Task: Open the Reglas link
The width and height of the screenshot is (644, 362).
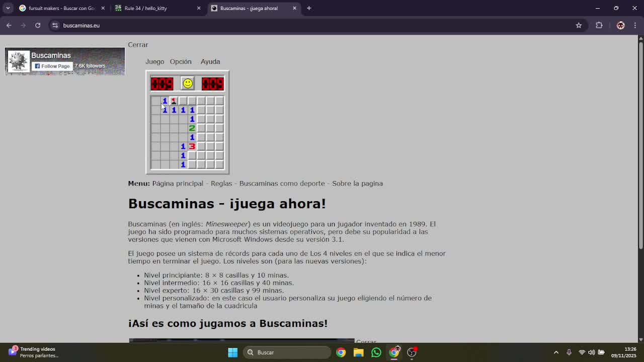Action: 221,183
